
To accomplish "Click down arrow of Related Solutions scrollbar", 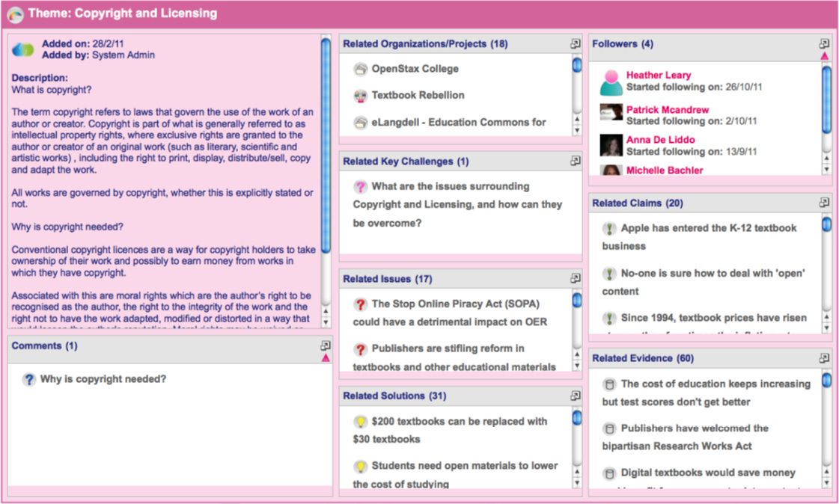I will pos(576,482).
